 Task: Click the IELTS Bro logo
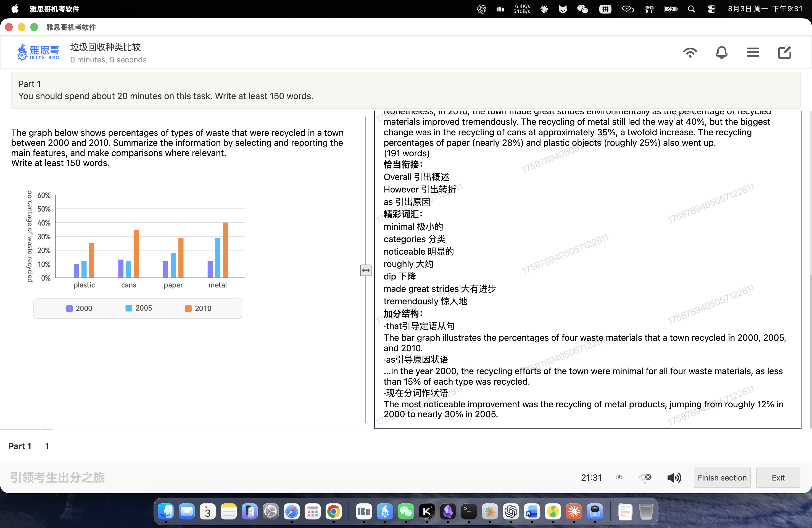coord(39,52)
